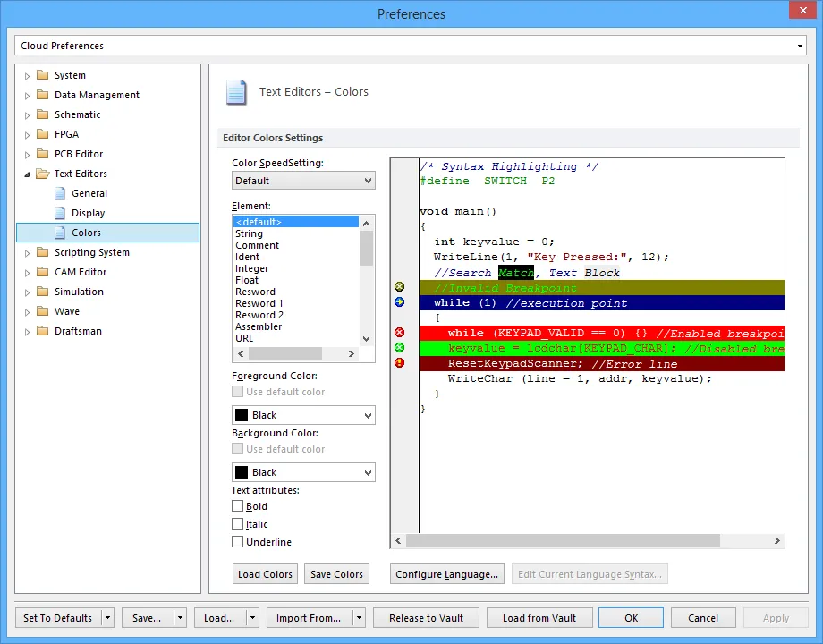Click the red enabled breakpoint gutter icon
823x644 pixels.
tap(399, 333)
